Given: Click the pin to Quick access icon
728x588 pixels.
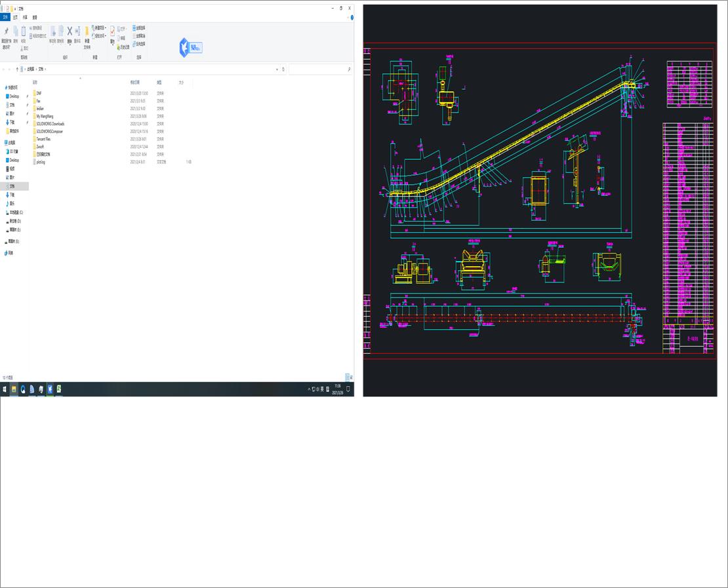Looking at the screenshot, I should [x=6, y=32].
